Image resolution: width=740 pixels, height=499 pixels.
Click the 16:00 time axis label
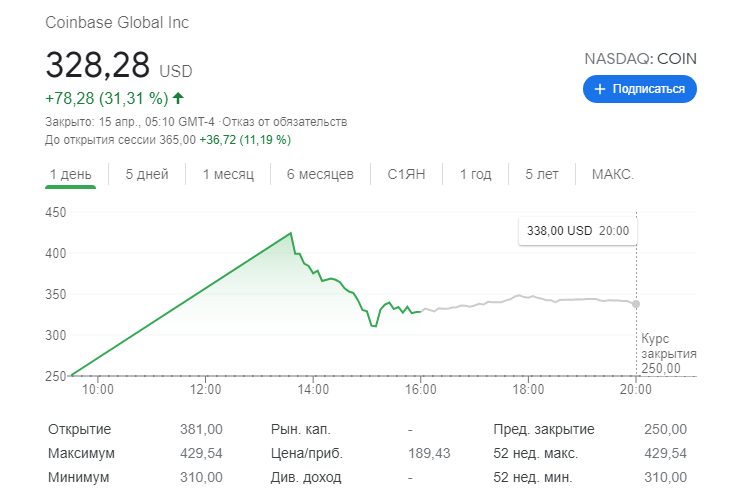(420, 389)
